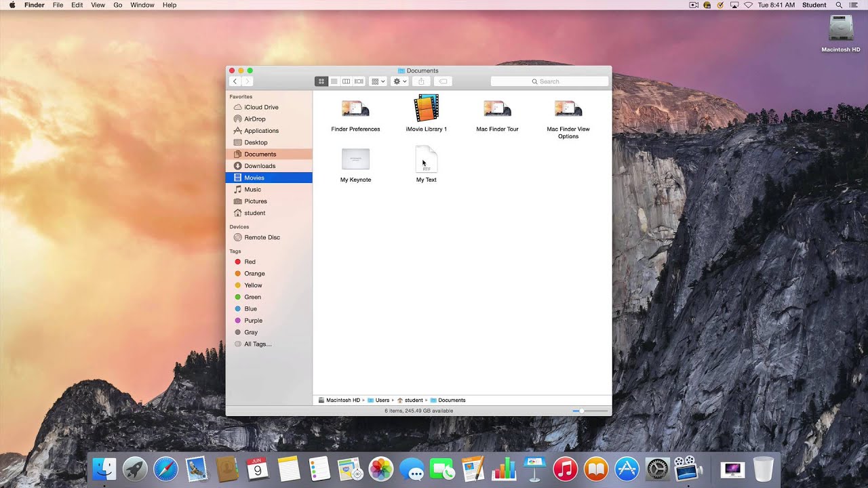Switch to column view in toolbar
868x488 pixels.
tap(346, 81)
